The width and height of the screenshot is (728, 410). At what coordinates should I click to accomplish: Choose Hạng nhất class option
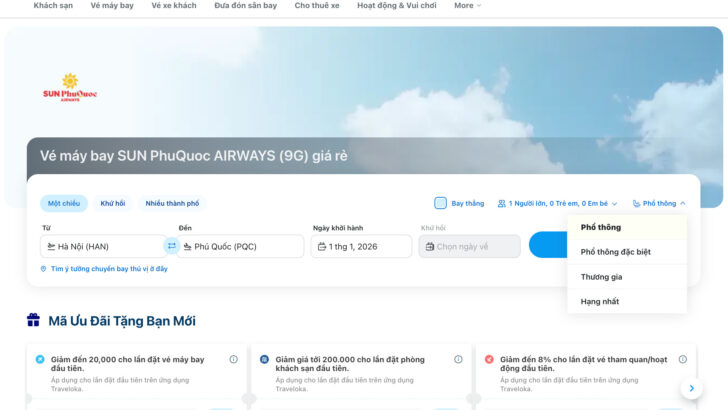click(627, 301)
